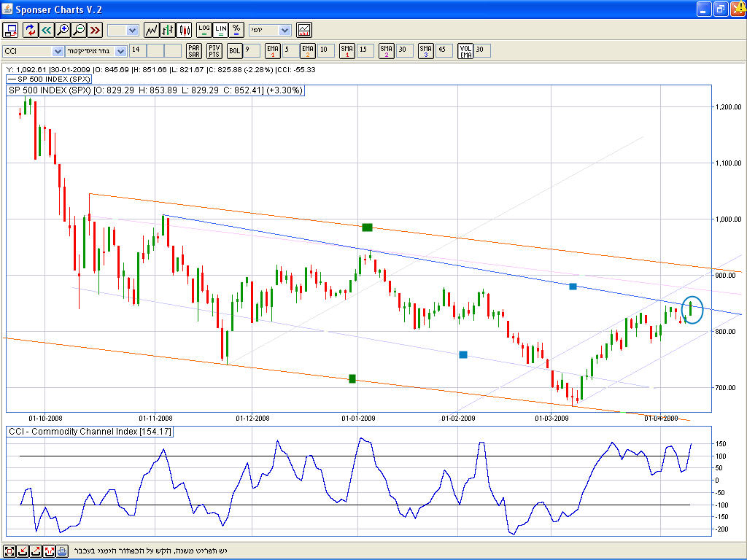Toggle the LOG scale button
Screen dimensions: 747x560
pyautogui.click(x=204, y=30)
